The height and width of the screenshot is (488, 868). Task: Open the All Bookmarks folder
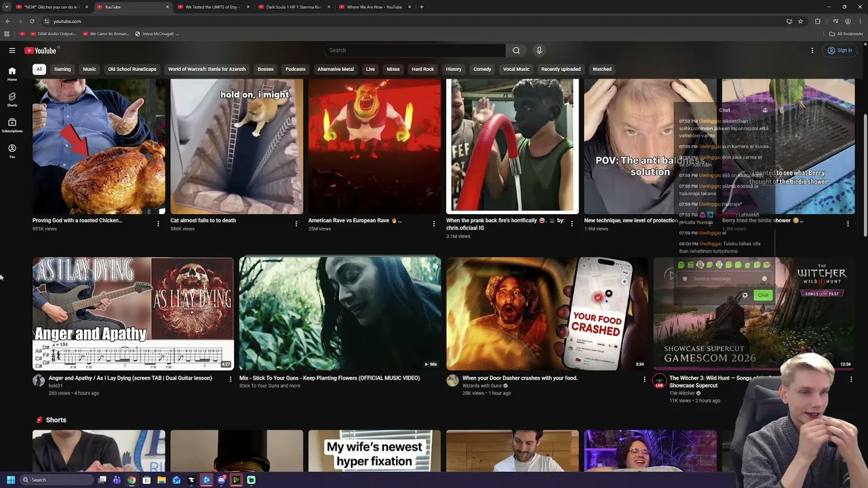point(846,34)
